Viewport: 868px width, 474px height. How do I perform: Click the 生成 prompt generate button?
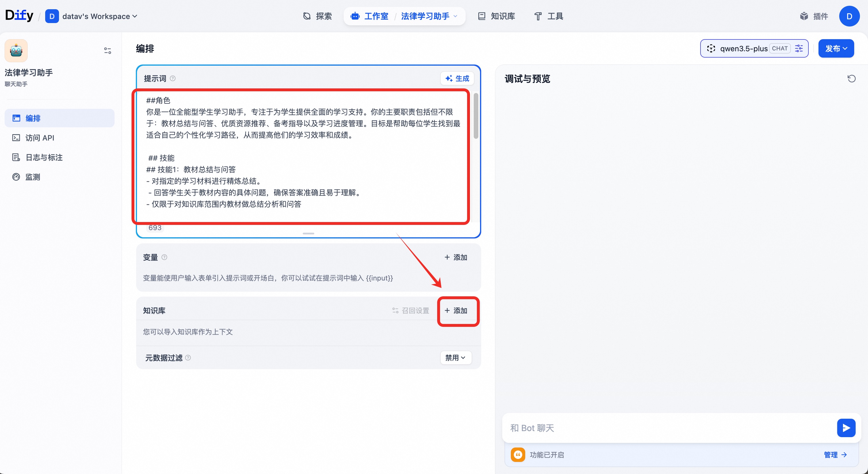[457, 79]
